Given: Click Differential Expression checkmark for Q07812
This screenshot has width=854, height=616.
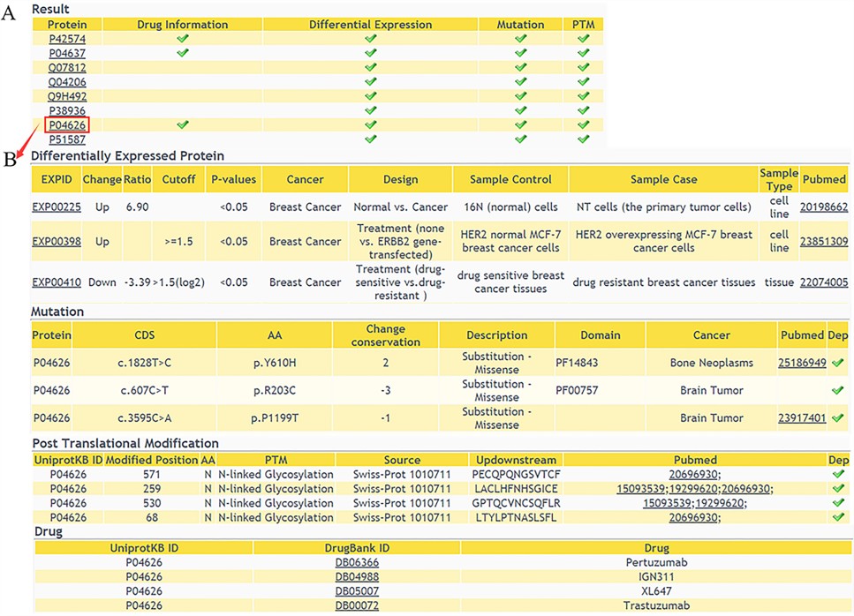Looking at the screenshot, I should [x=370, y=67].
